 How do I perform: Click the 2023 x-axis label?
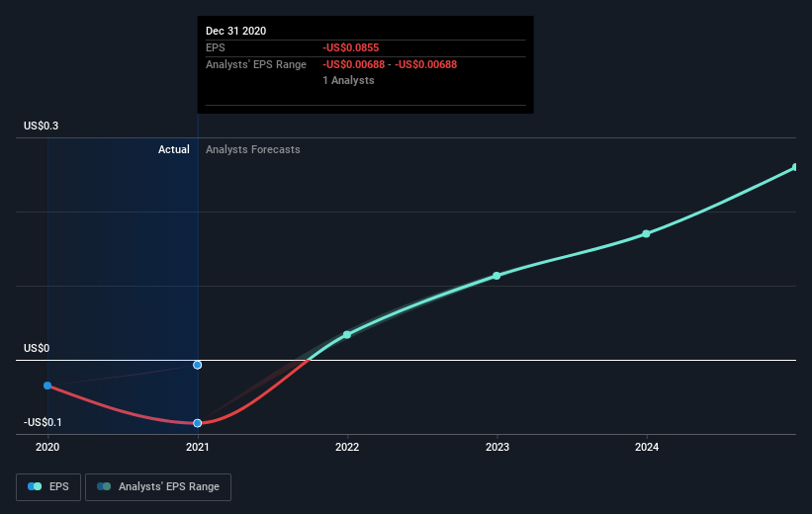(497, 447)
